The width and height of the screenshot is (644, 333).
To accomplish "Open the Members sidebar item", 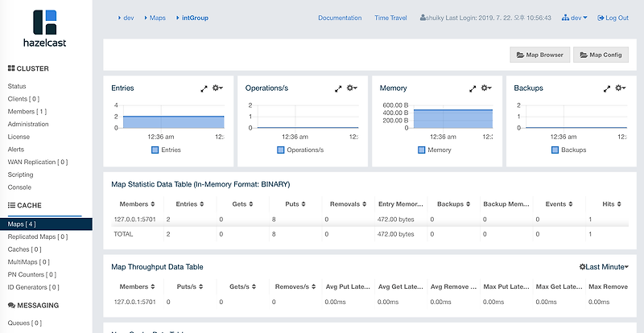I will (27, 112).
